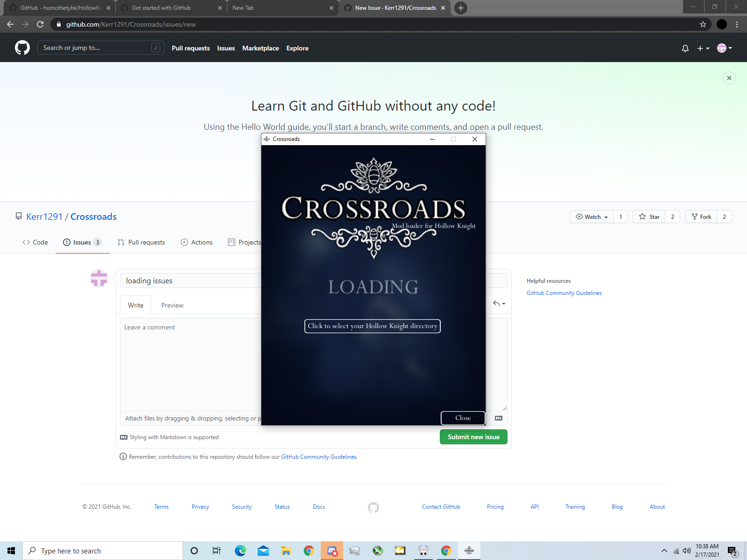Switch to the 'New Tab' browser tab
The image size is (747, 560).
[x=282, y=8]
